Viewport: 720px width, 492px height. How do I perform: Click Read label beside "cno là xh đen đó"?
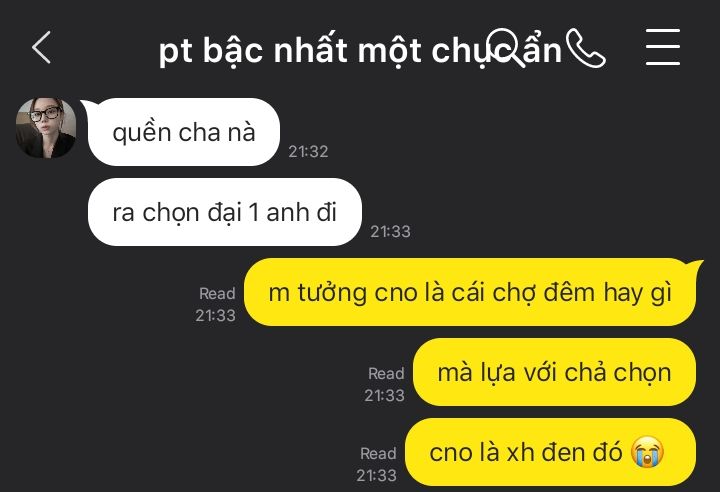pyautogui.click(x=378, y=453)
